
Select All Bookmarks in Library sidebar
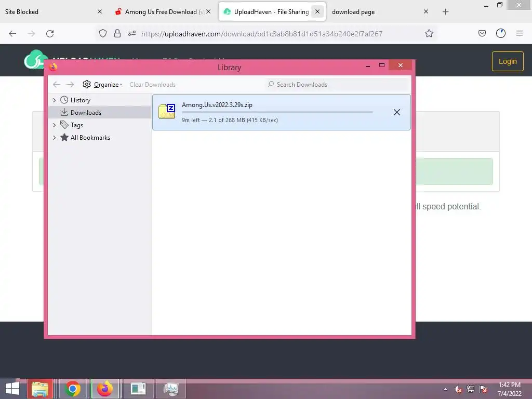coord(90,138)
